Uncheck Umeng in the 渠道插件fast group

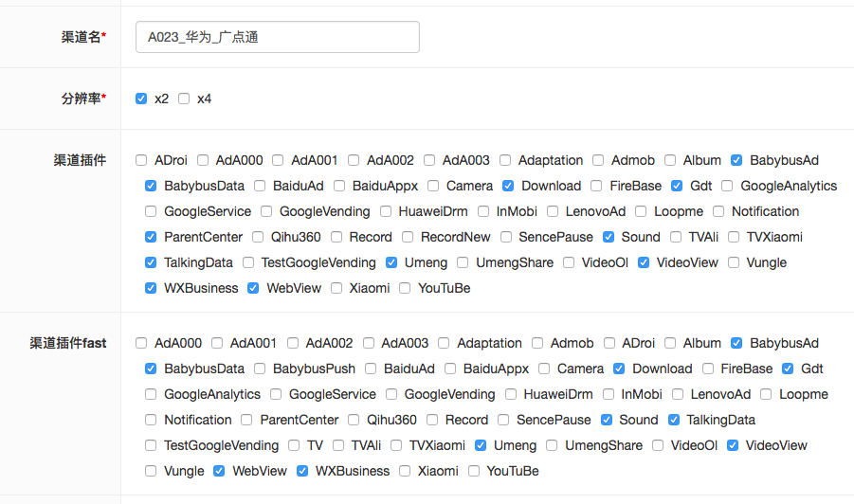[481, 445]
